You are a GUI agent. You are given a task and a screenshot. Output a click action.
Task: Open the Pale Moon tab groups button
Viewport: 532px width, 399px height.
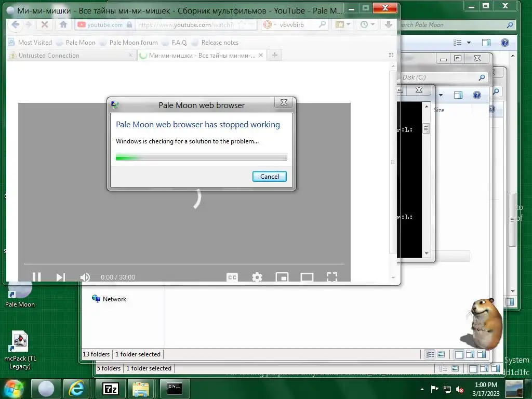(x=391, y=55)
